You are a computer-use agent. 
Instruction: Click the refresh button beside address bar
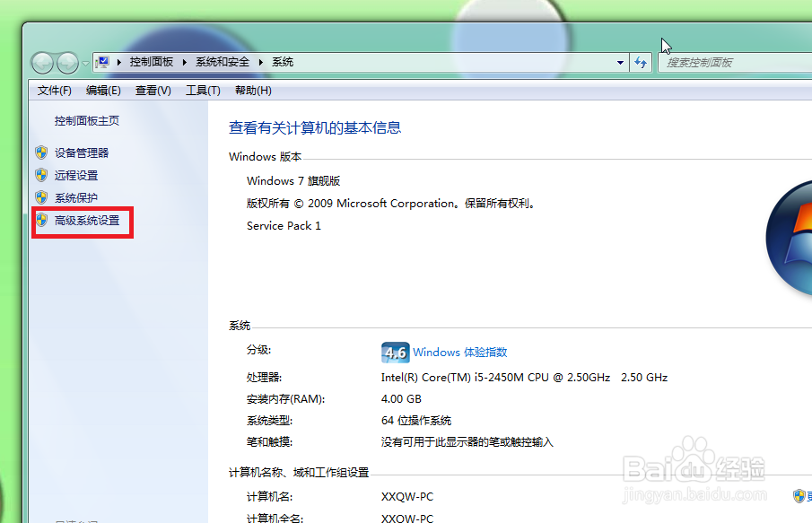coord(641,63)
